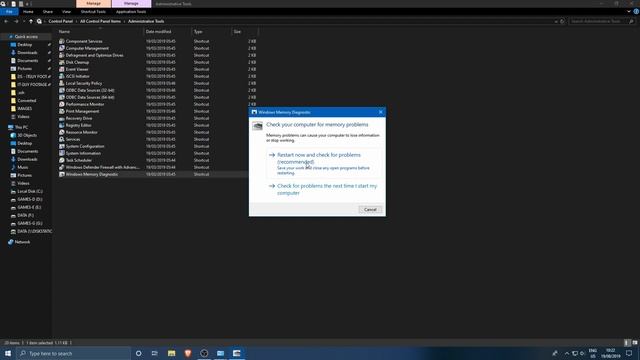
Task: Click Control Panel in the breadcrumb
Action: tap(60, 21)
